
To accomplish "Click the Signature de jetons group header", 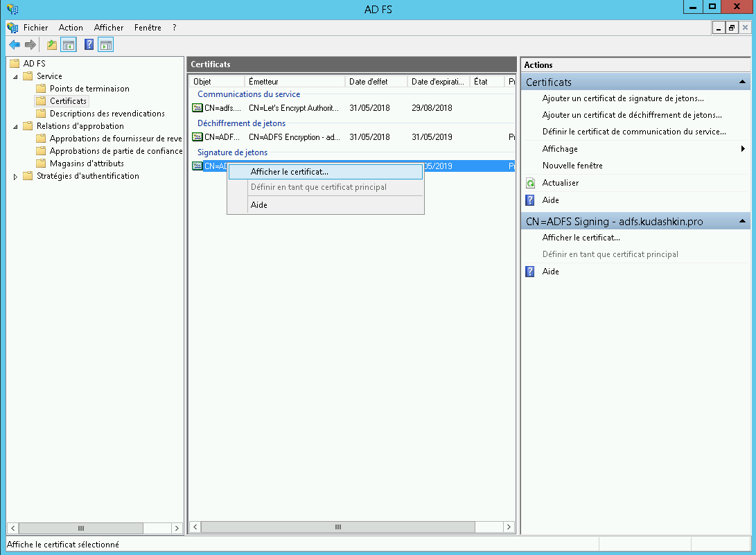I will pyautogui.click(x=232, y=152).
